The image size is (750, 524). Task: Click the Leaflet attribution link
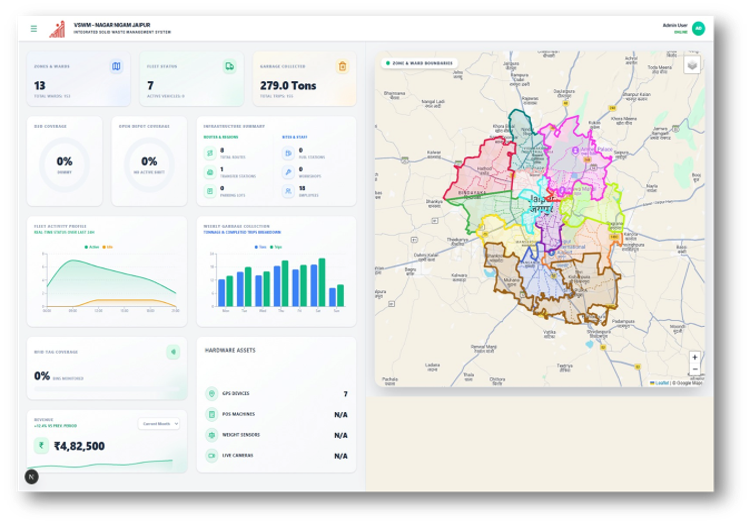coord(660,383)
